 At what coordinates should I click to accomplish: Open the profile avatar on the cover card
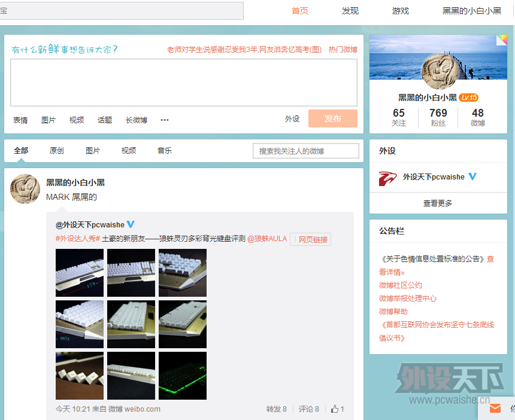point(440,72)
